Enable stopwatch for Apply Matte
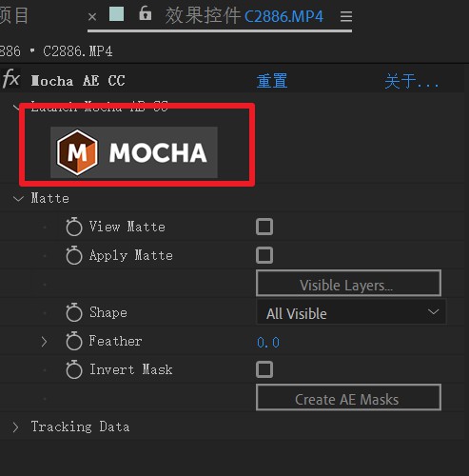The height and width of the screenshot is (476, 469). pyautogui.click(x=74, y=255)
